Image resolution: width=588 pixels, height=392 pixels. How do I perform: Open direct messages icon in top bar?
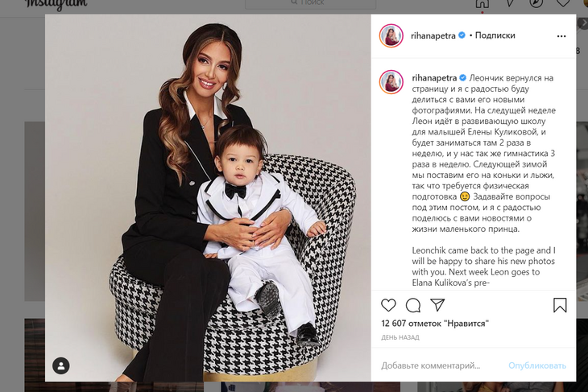[x=509, y=2]
